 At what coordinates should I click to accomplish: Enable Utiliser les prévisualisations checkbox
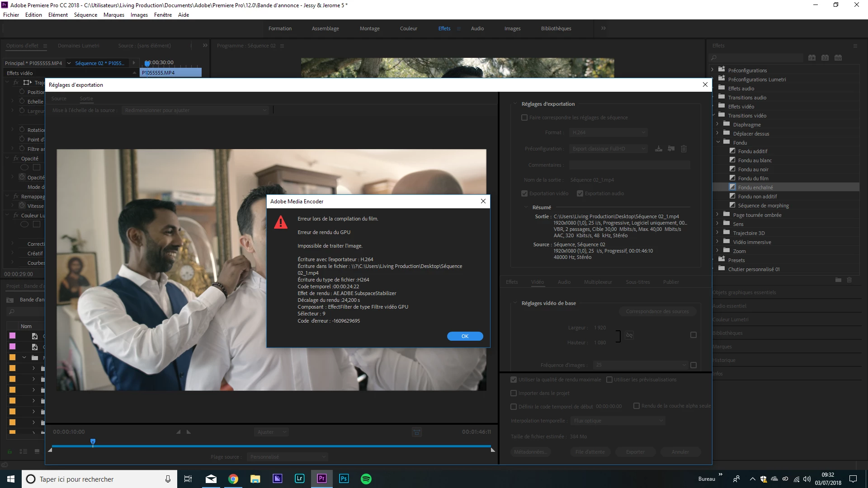point(609,380)
